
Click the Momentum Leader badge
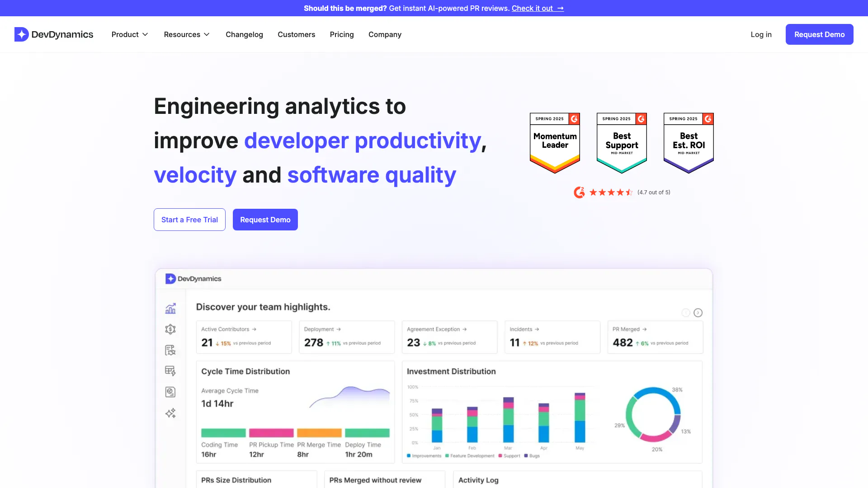coord(555,143)
